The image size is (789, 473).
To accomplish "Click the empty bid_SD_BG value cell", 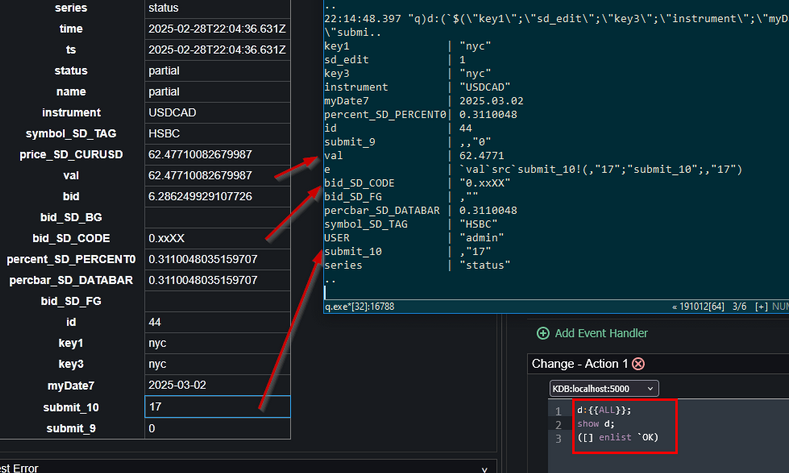I will point(217,218).
